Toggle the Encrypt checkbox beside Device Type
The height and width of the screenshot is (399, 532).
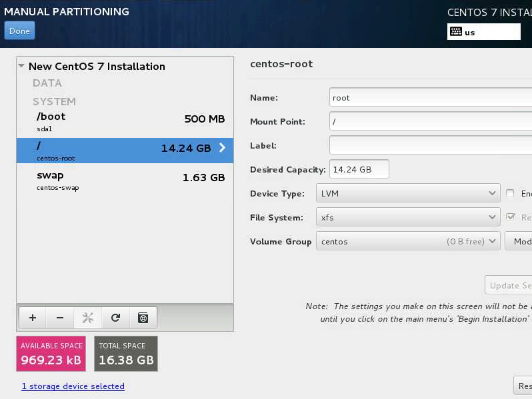[x=510, y=193]
